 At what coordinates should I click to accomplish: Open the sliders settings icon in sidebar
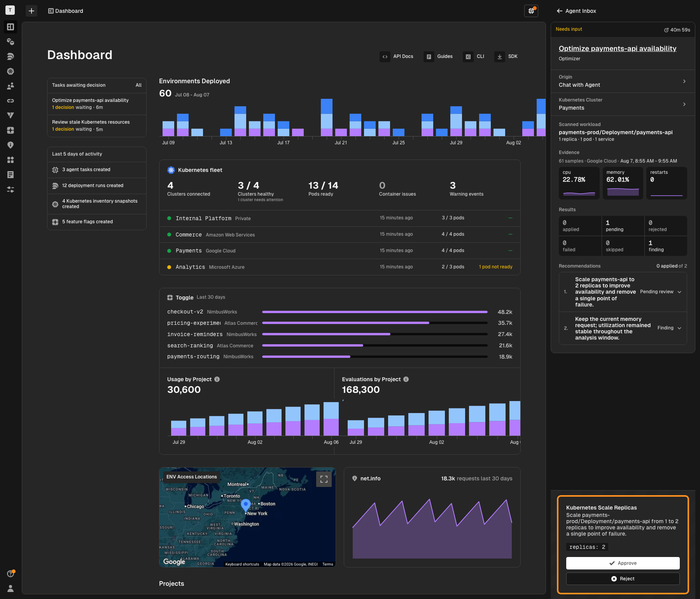(10, 189)
